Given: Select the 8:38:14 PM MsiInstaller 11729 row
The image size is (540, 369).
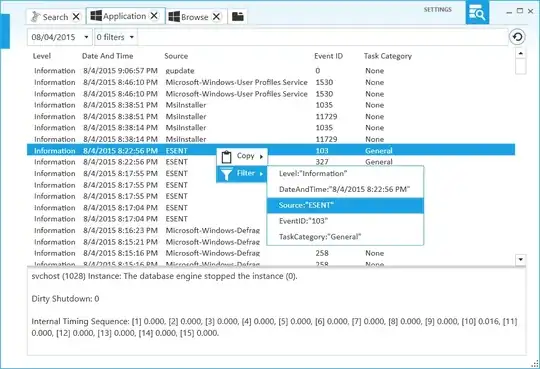Looking at the screenshot, I should point(271,140).
